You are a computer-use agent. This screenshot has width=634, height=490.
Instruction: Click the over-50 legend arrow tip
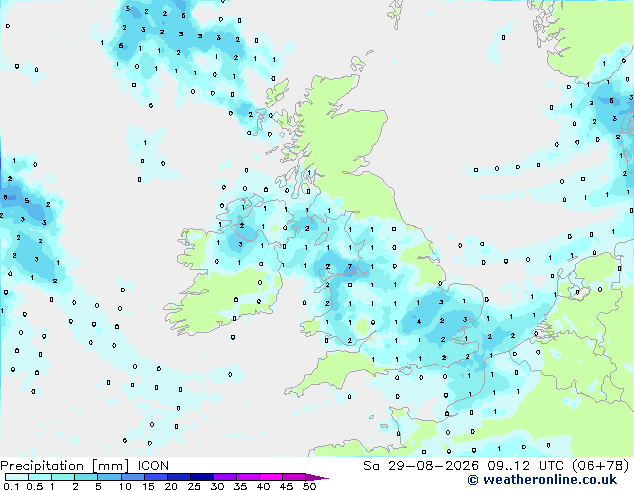(317, 478)
